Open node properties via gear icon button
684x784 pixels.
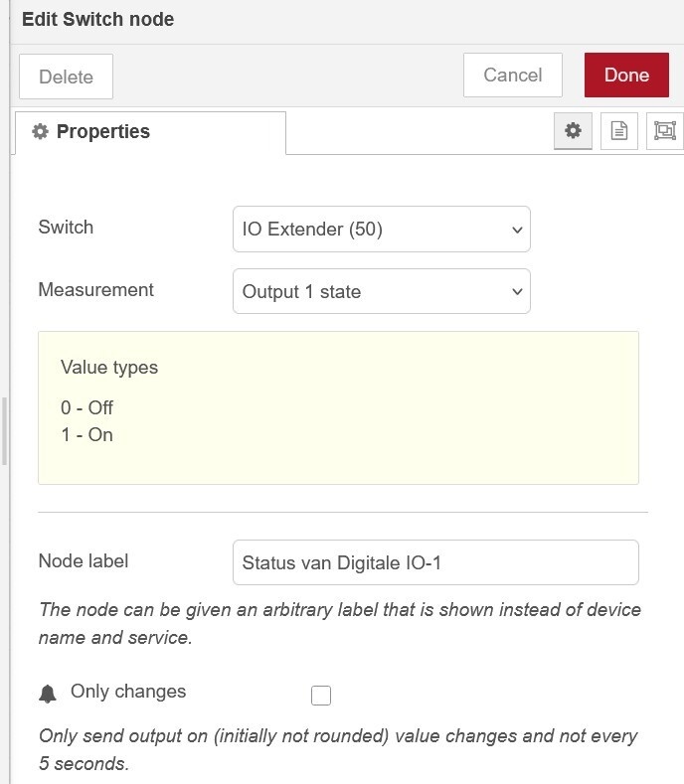click(573, 131)
